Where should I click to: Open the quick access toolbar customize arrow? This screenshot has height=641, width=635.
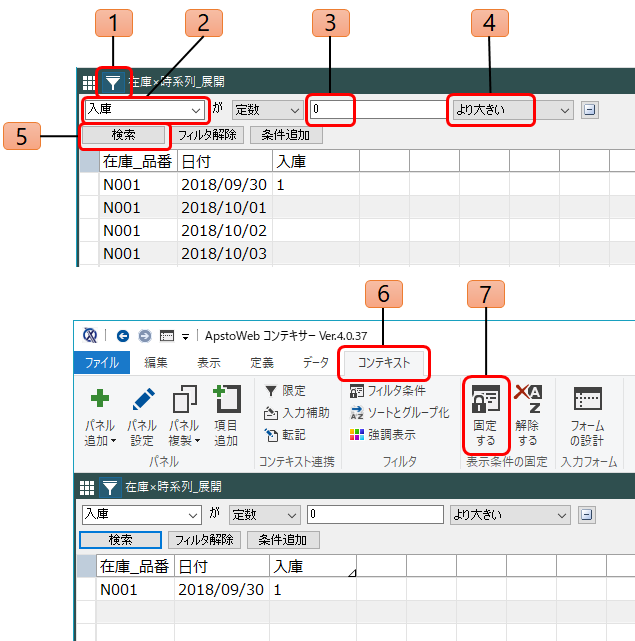[x=186, y=337]
